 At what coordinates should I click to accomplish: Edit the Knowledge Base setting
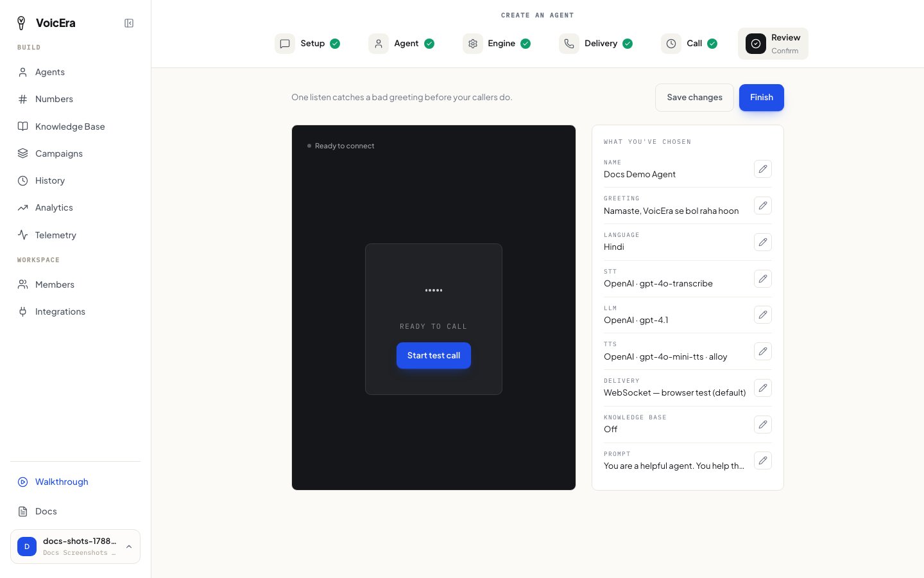tap(763, 425)
